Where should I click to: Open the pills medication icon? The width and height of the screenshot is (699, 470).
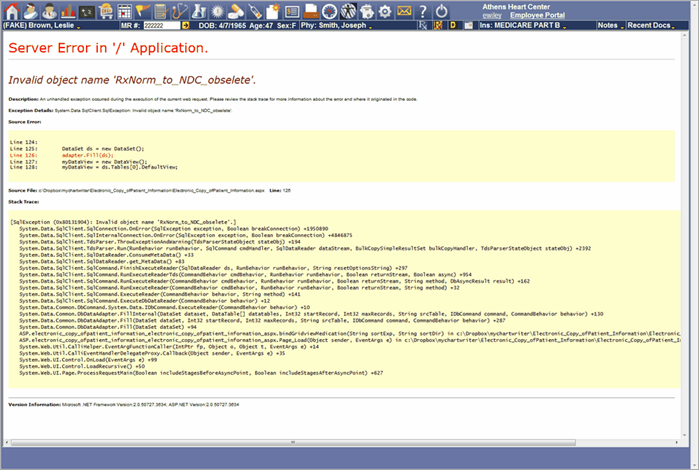(235, 10)
